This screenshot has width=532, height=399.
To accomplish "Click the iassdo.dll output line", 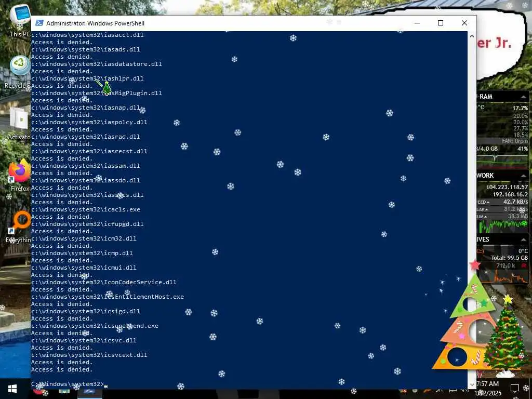I will click(86, 180).
